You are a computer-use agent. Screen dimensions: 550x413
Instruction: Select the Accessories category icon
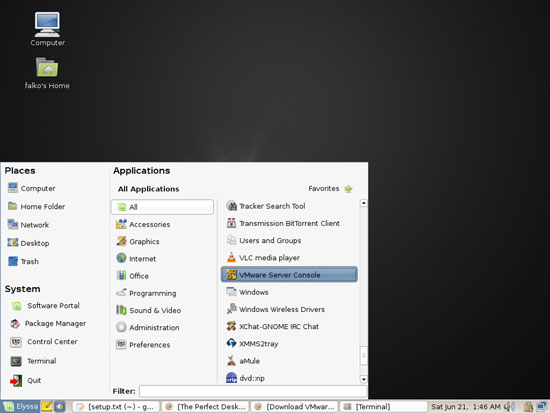121,224
